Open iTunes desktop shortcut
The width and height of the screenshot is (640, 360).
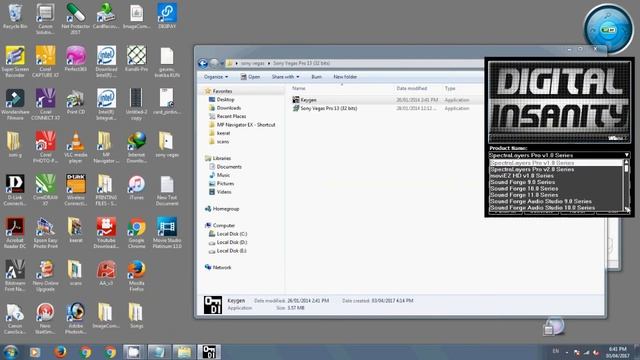tap(136, 188)
